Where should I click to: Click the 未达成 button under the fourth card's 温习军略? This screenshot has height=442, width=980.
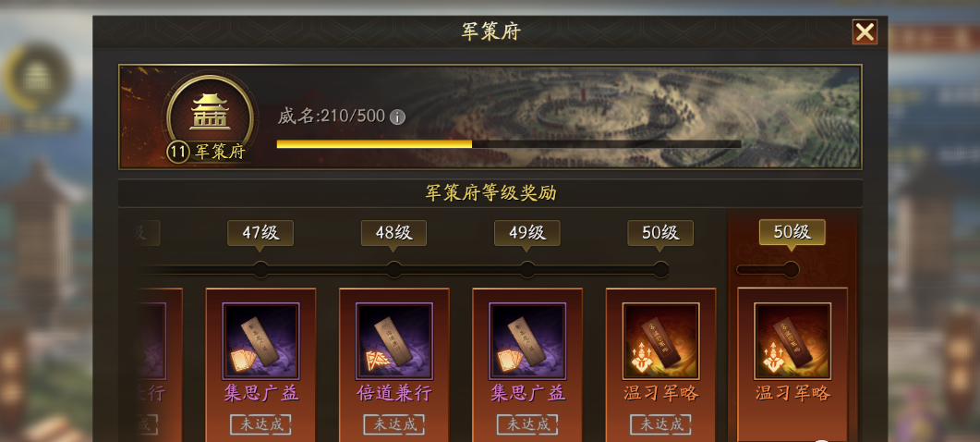pyautogui.click(x=660, y=424)
